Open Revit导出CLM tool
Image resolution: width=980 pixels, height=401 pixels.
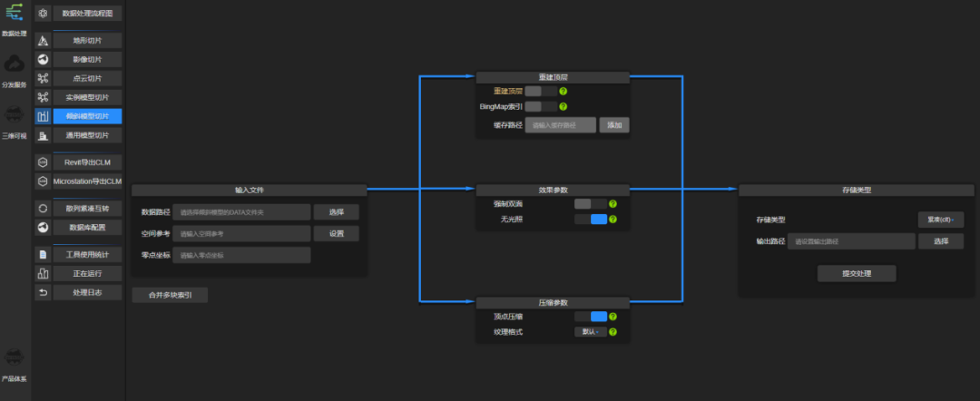tap(87, 162)
